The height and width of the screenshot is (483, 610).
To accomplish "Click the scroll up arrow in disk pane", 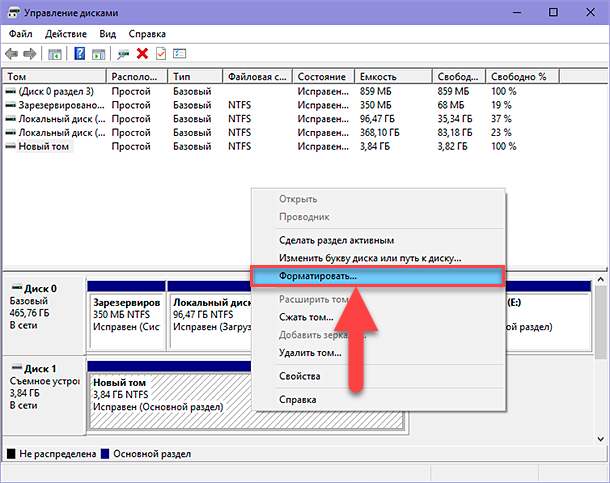I will pos(601,280).
